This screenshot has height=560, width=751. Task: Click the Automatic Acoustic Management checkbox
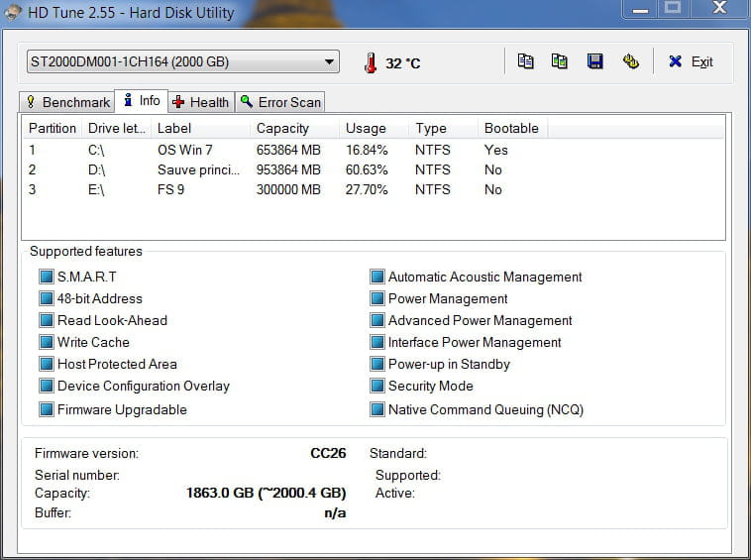coord(377,277)
